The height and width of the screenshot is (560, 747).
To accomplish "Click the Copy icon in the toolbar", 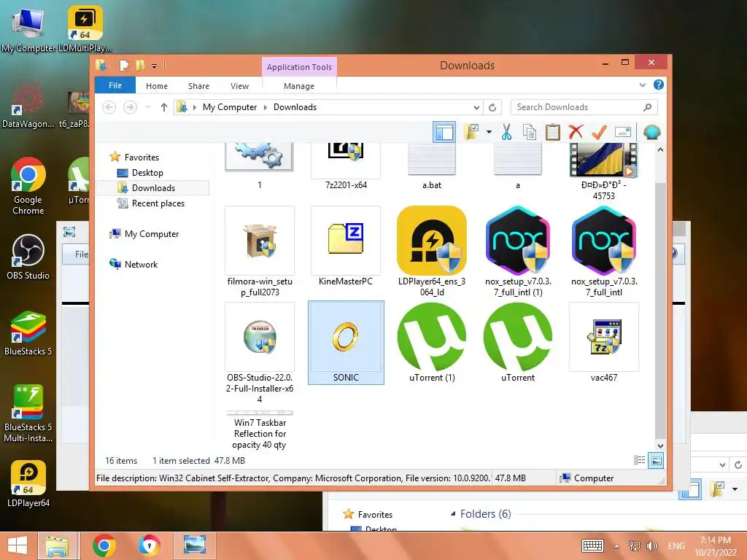I will tap(530, 132).
